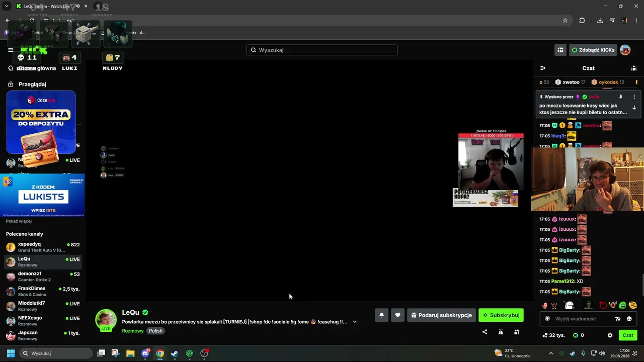Image resolution: width=644 pixels, height=362 pixels.
Task: Click LeQu streamer avatar below video
Action: click(106, 320)
